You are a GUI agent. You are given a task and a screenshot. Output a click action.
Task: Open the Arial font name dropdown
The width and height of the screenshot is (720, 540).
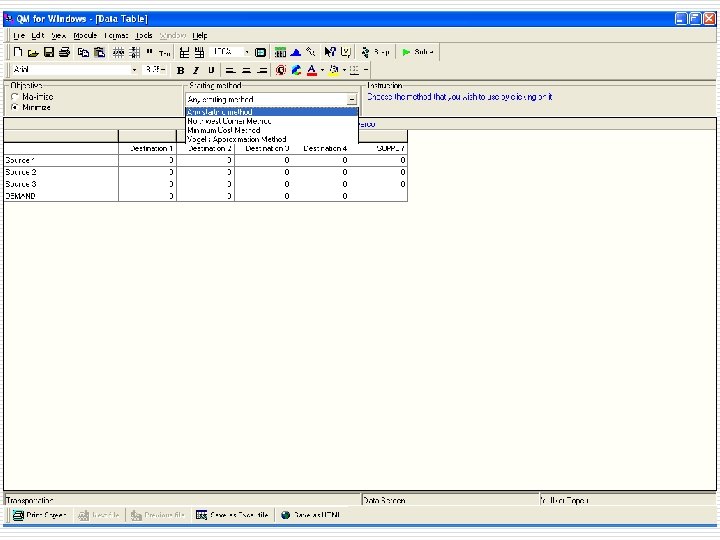coord(134,70)
